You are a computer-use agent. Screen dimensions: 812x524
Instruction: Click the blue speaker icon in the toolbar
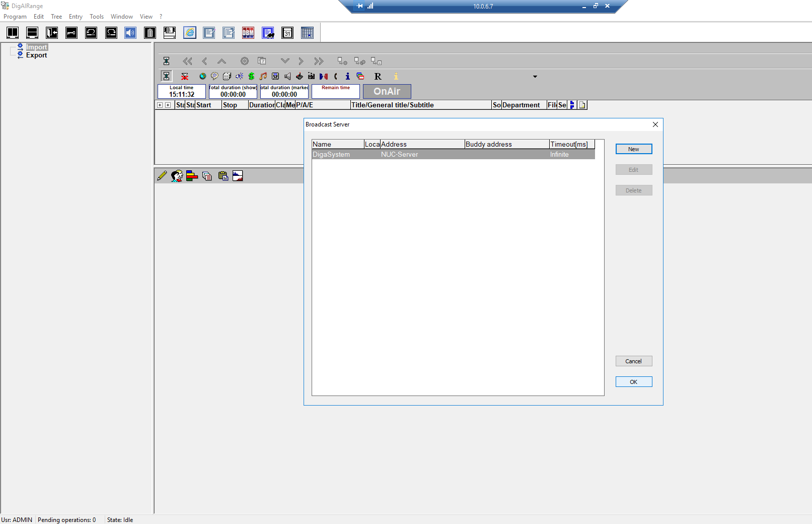coord(130,33)
